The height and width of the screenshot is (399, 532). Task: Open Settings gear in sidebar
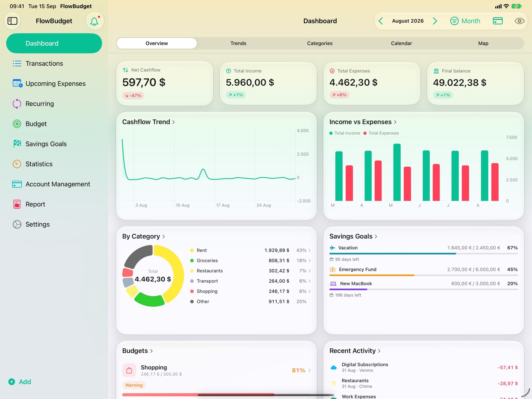[x=17, y=224]
